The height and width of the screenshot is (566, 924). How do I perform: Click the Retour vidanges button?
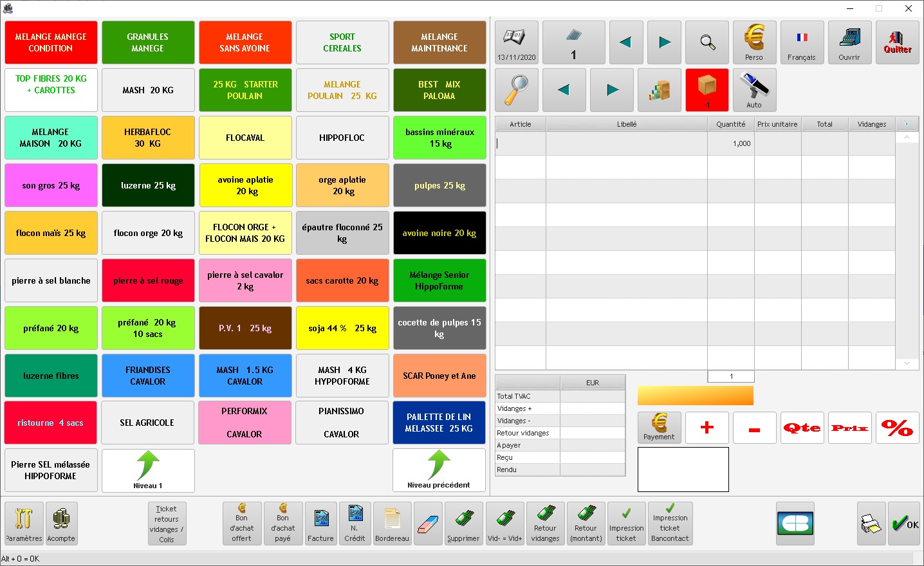pyautogui.click(x=546, y=524)
